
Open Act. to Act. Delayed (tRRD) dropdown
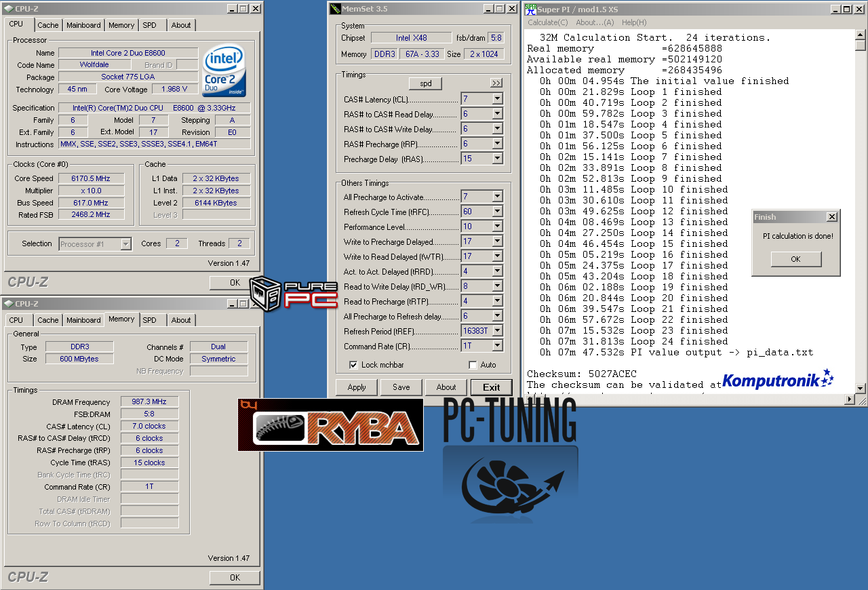(x=498, y=271)
